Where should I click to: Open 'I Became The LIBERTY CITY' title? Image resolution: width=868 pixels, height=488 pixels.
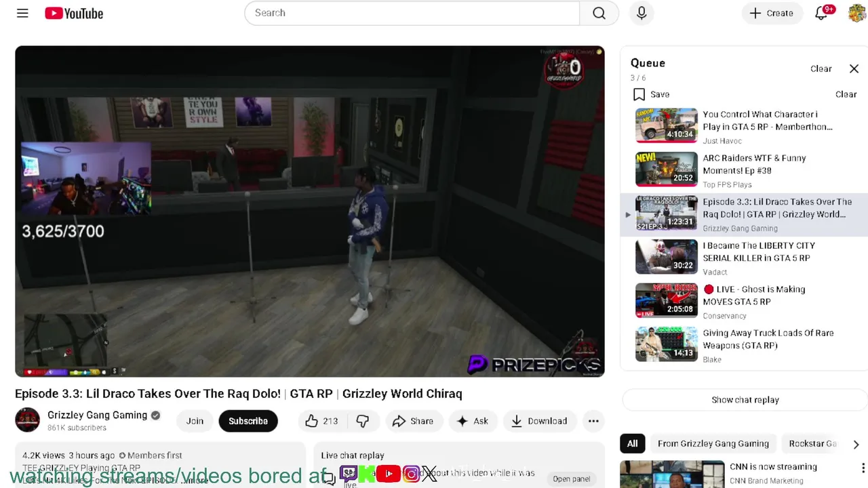pos(759,251)
